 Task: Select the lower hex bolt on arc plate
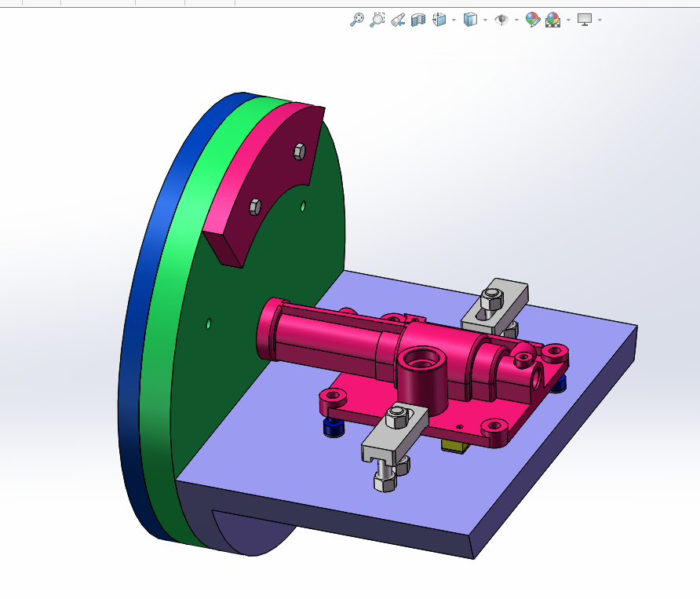pyautogui.click(x=254, y=206)
